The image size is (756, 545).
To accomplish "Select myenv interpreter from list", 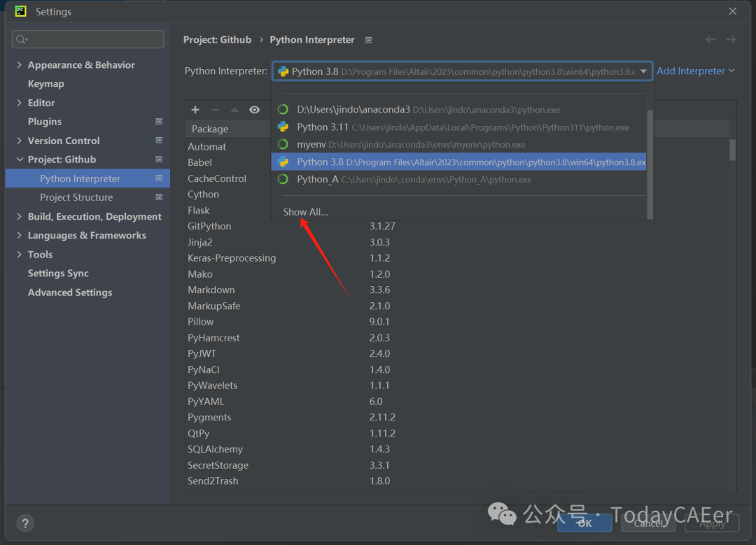I will click(x=458, y=144).
